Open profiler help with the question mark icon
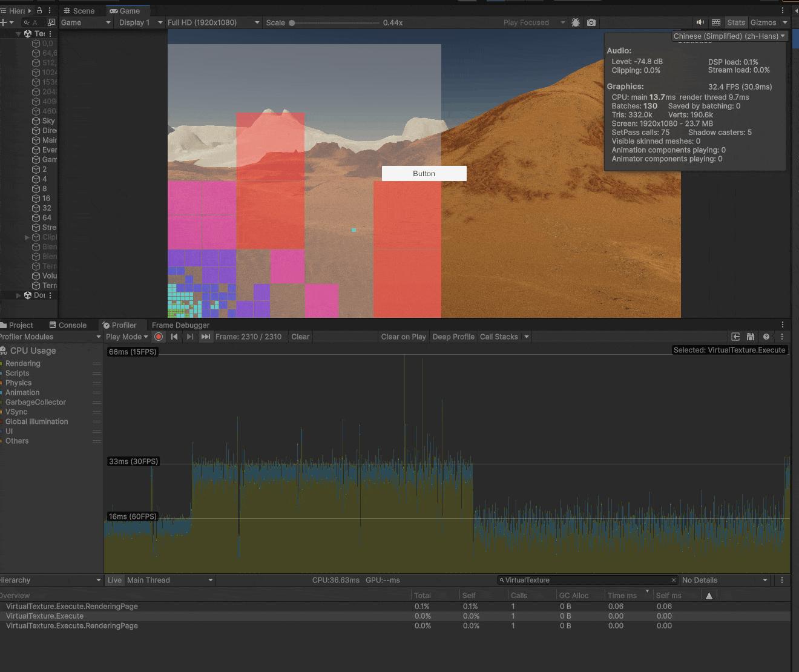799x672 pixels. [766, 337]
